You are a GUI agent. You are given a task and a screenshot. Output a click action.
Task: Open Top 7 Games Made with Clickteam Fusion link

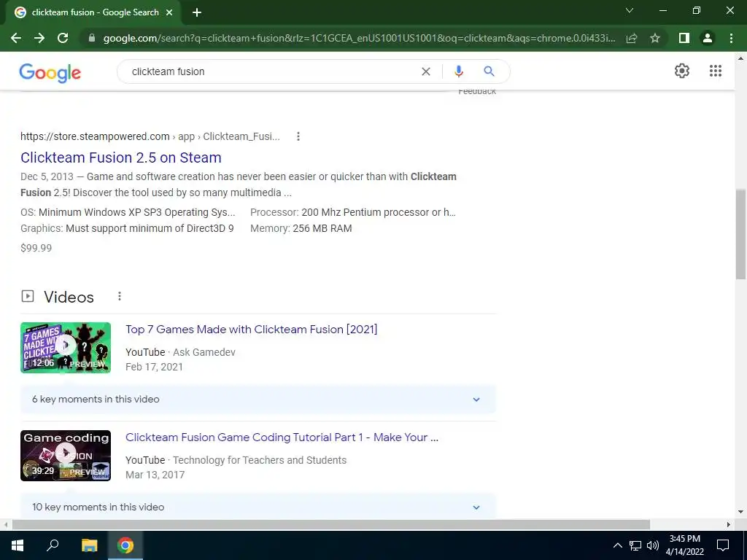pos(252,330)
